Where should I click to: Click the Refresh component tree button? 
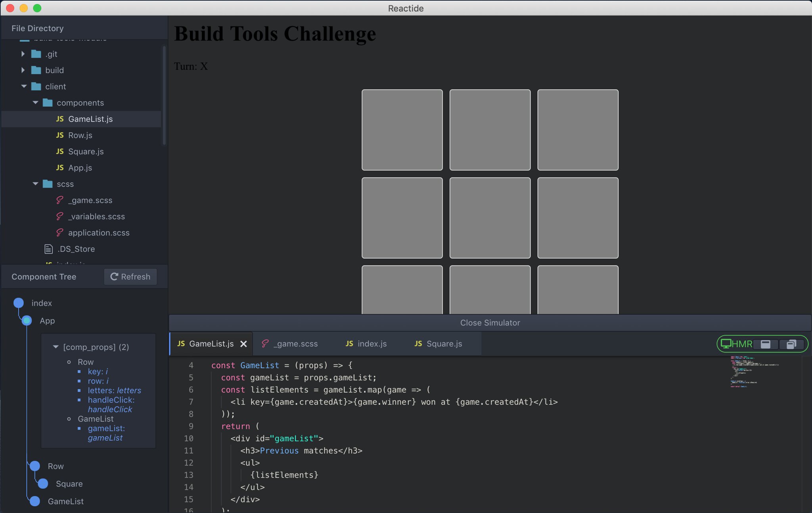130,277
